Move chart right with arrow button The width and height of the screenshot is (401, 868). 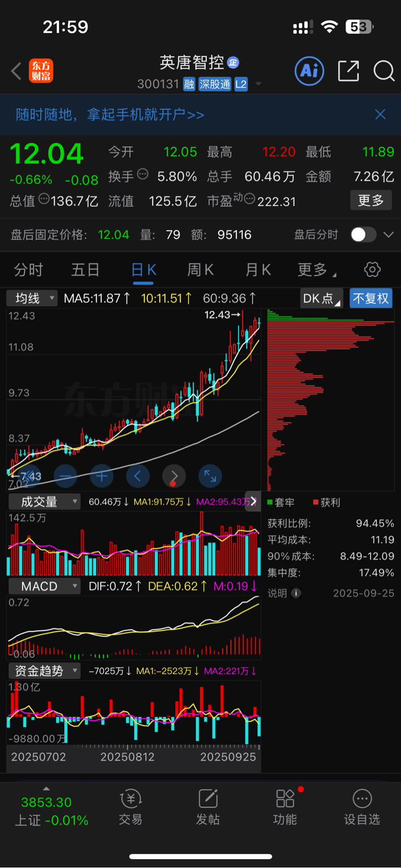[x=174, y=476]
